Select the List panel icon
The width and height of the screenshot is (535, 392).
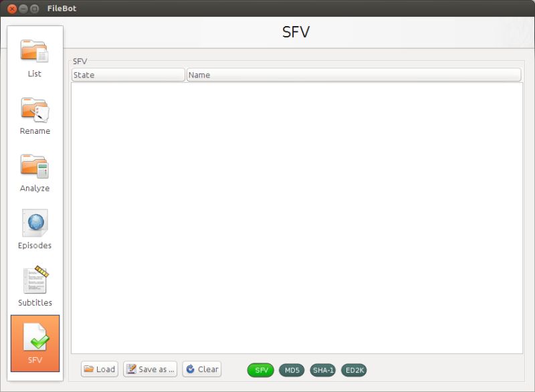[x=34, y=50]
